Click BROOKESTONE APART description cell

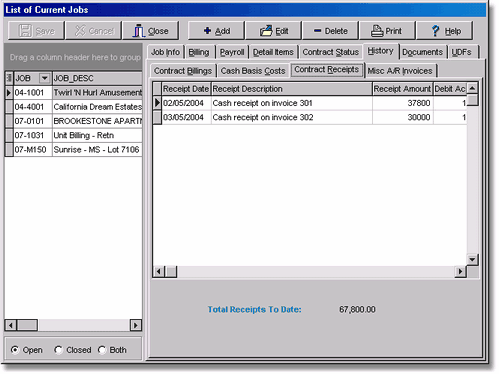point(97,121)
